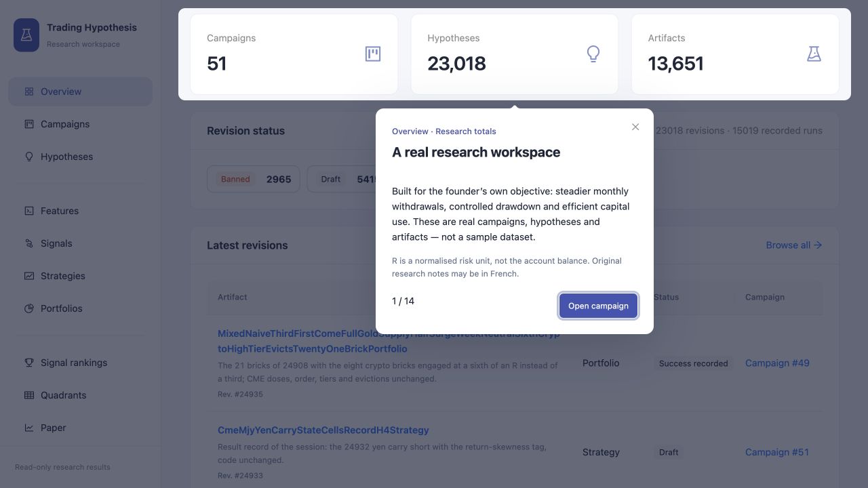
Task: Click the Paper line chart icon
Action: [x=29, y=428]
